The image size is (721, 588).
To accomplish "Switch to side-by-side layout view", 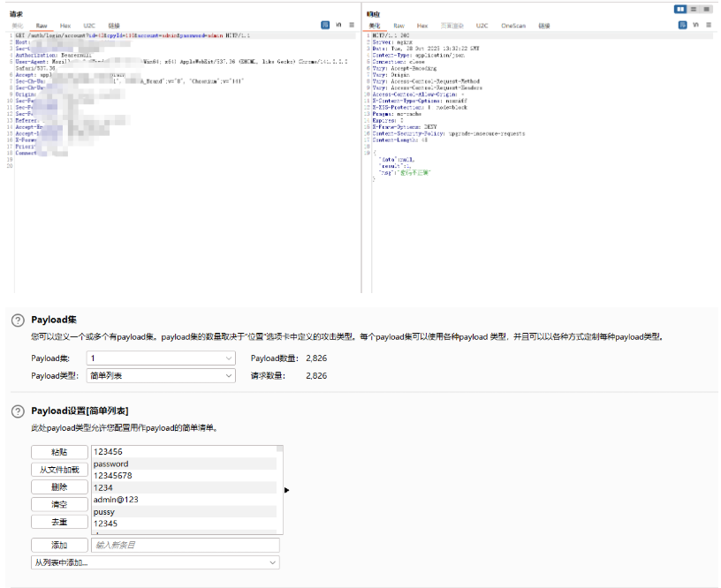I will pos(680,9).
